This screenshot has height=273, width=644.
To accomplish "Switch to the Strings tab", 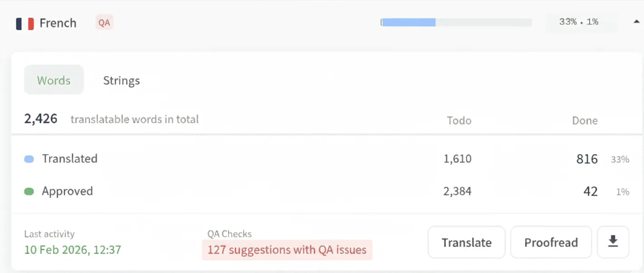I will click(x=121, y=80).
